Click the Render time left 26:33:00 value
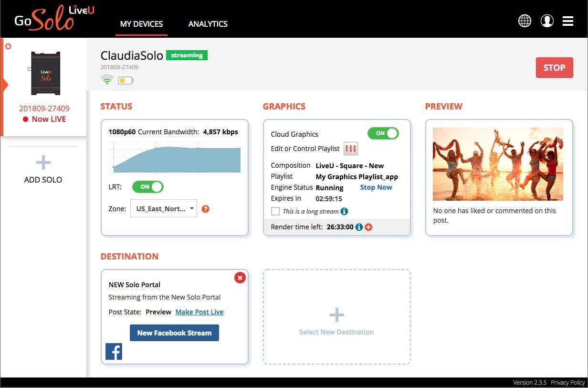The image size is (588, 388). coord(340,227)
